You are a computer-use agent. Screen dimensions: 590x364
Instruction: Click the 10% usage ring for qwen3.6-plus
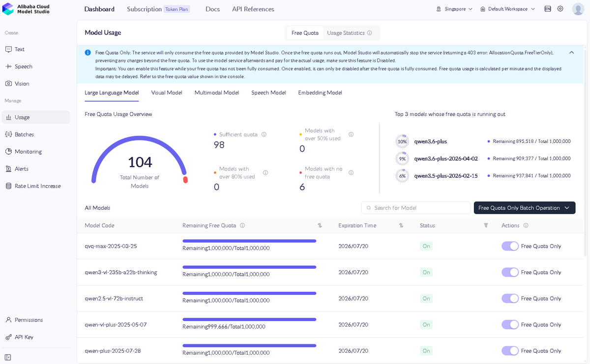(402, 141)
